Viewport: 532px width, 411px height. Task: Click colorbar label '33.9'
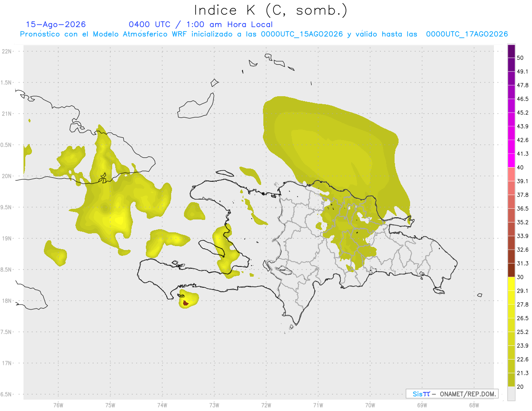(523, 236)
